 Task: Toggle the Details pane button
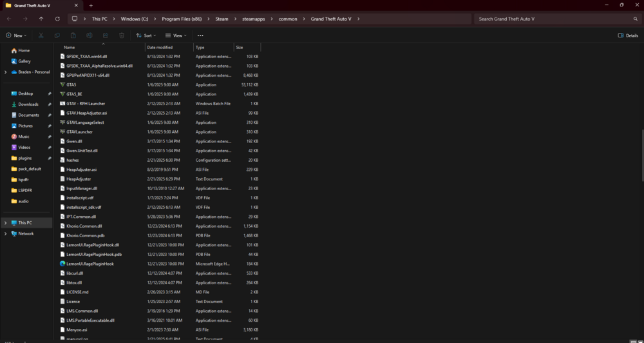click(628, 35)
